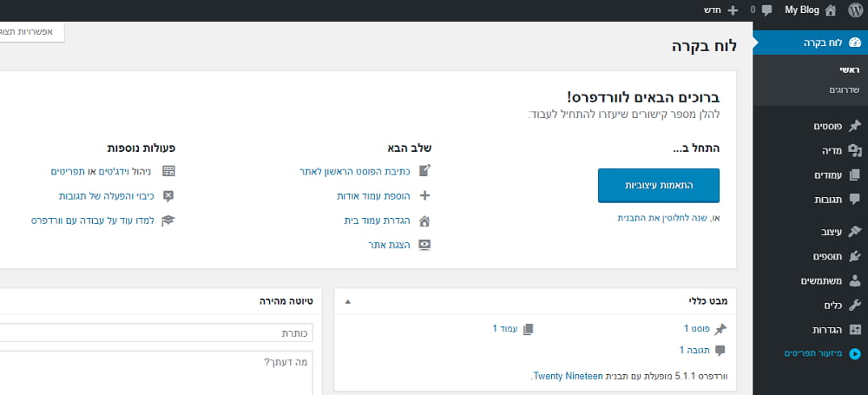
Task: Click the מיזעור תפריטים collapse menu text
Action: click(813, 353)
